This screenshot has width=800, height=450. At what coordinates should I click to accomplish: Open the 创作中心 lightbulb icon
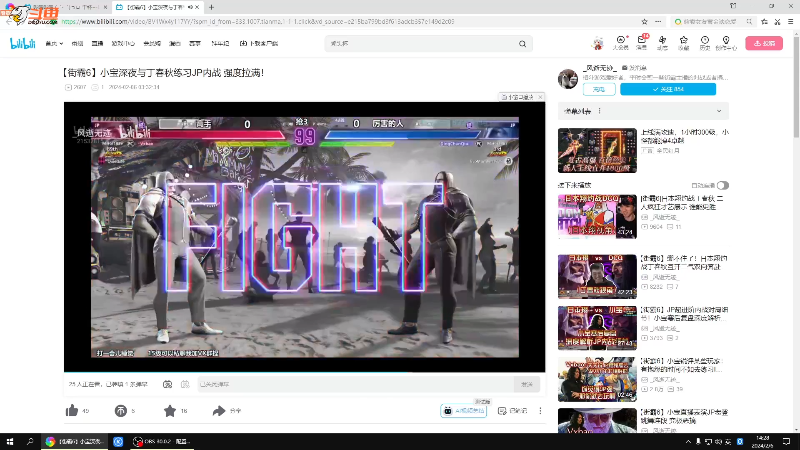coord(726,43)
